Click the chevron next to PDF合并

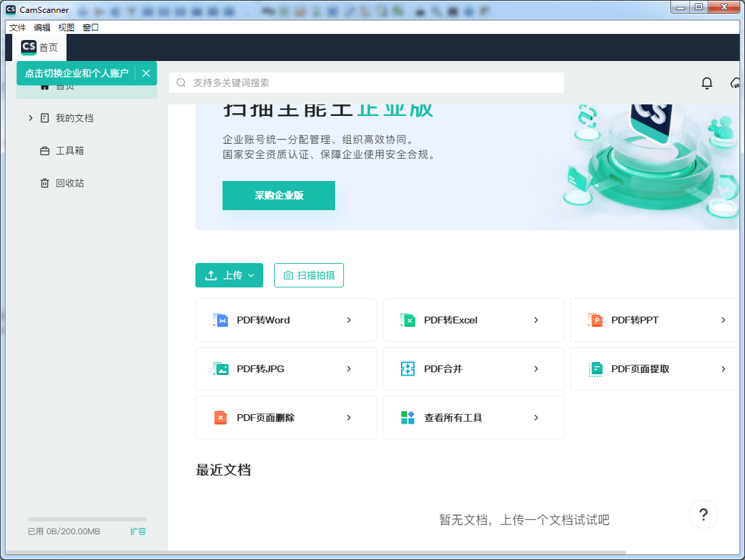click(536, 368)
